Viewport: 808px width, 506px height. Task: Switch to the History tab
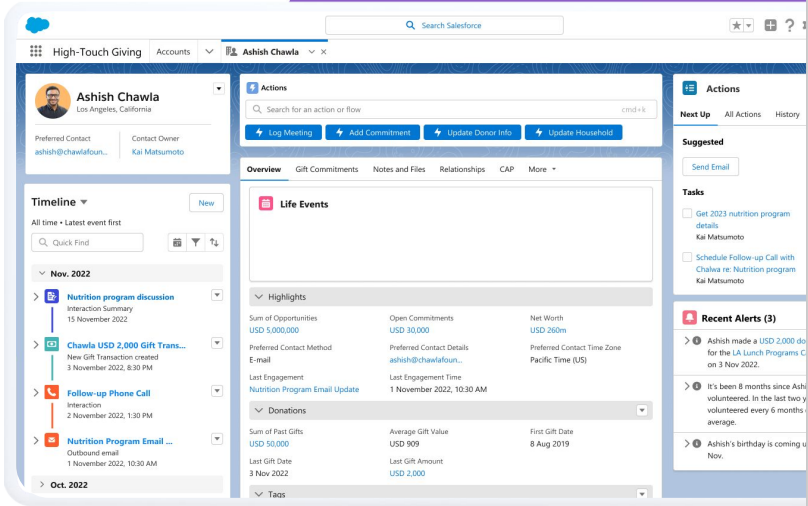tap(787, 114)
